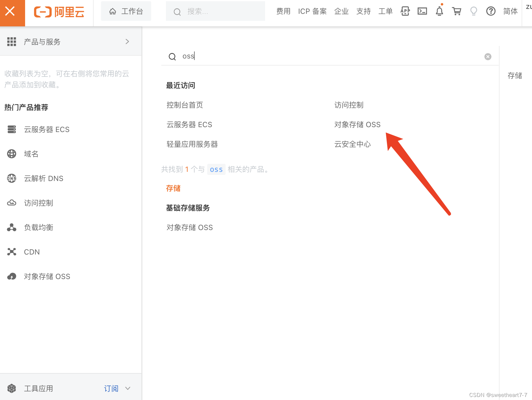Click the sidebar 对象存储 OSS cloud icon
Image resolution: width=532 pixels, height=400 pixels.
point(12,276)
